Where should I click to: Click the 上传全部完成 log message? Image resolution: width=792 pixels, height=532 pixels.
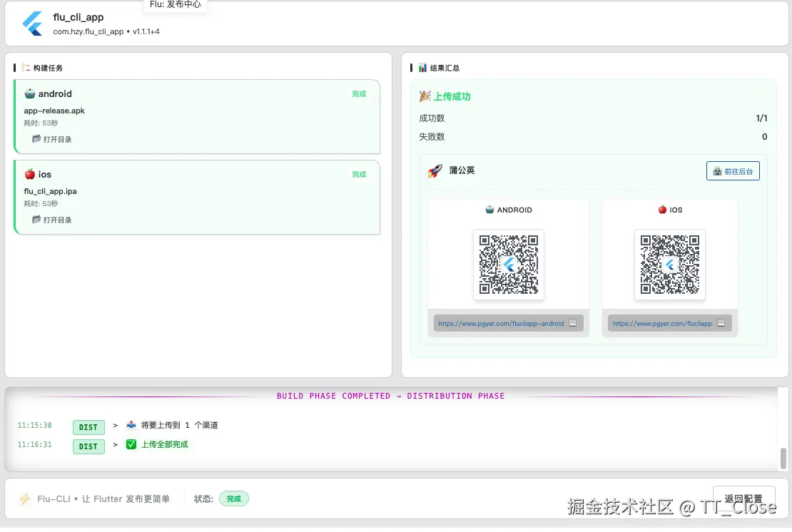tap(165, 445)
